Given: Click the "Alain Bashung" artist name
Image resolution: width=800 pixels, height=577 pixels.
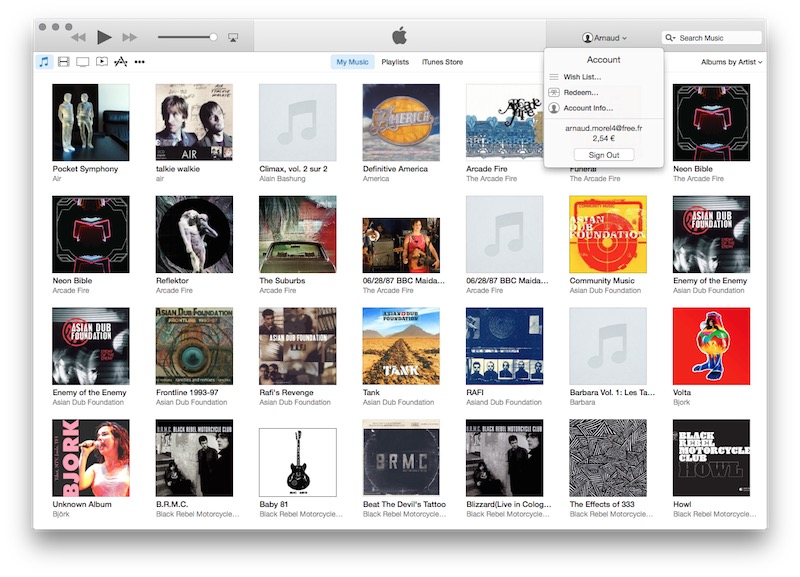Looking at the screenshot, I should point(282,179).
